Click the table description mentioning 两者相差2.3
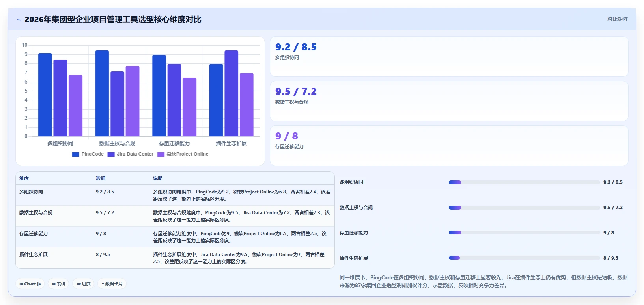 click(x=241, y=216)
